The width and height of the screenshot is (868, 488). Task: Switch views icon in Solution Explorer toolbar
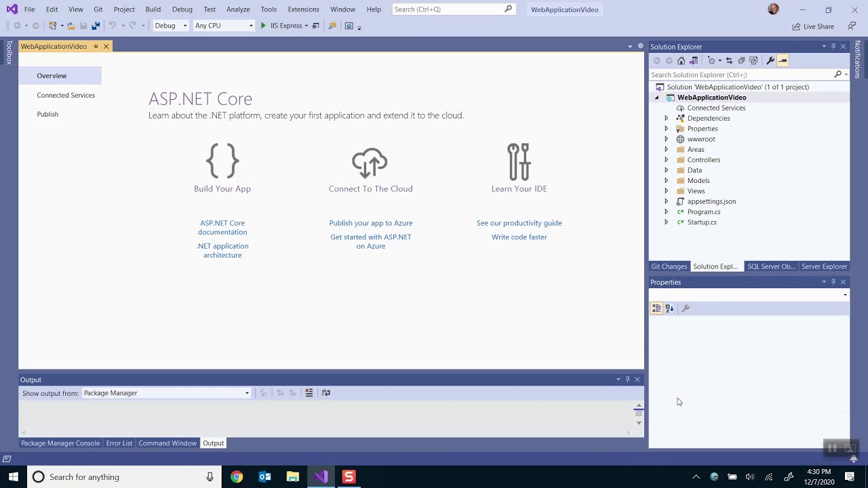click(x=693, y=61)
